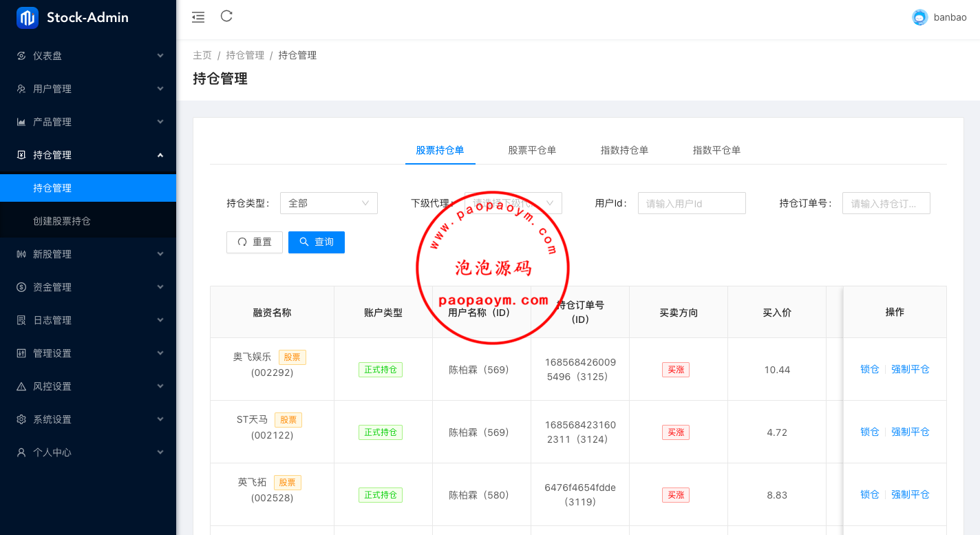Image resolution: width=980 pixels, height=535 pixels.
Task: Switch to the 股票平仓单 tab
Action: pyautogui.click(x=532, y=150)
